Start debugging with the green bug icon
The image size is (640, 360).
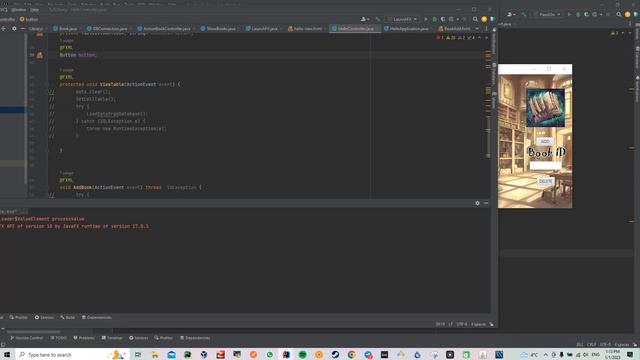click(x=434, y=19)
